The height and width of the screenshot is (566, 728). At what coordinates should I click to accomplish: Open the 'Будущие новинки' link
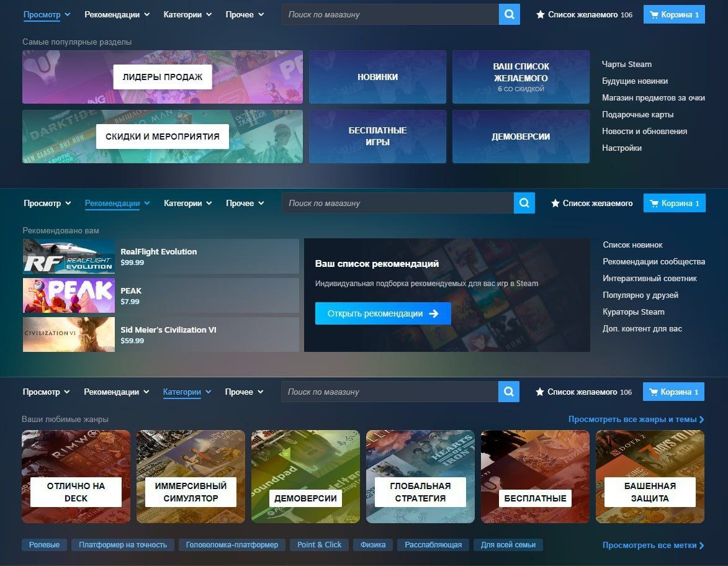point(635,81)
